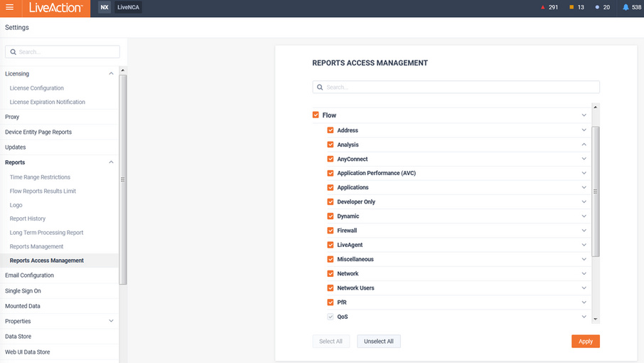
Task: Open Single Sign On settings
Action: pos(23,291)
